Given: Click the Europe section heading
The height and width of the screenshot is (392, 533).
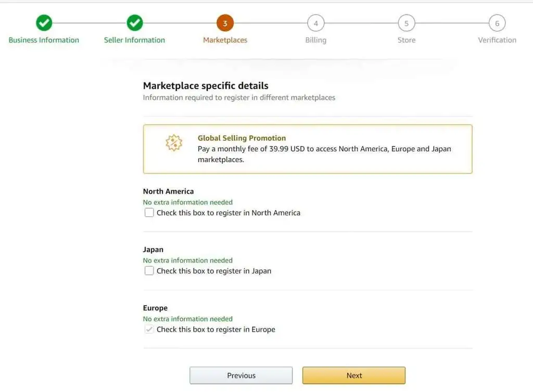Looking at the screenshot, I should 155,308.
